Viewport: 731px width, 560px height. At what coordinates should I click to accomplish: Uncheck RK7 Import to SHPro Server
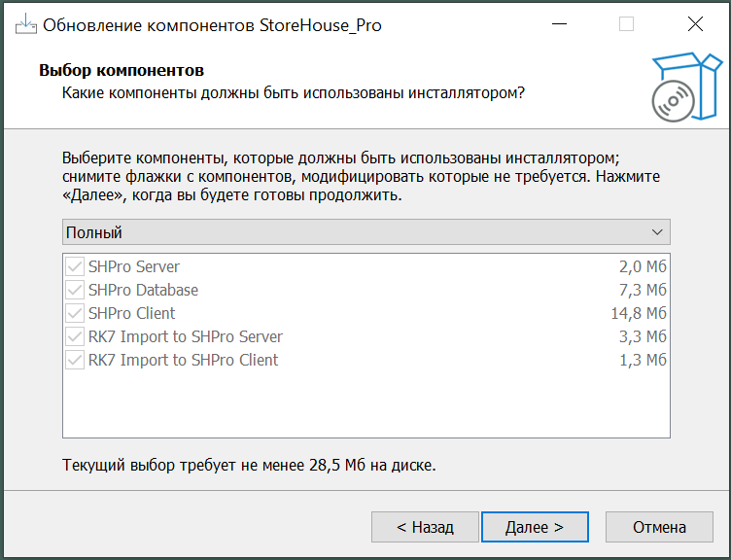[x=75, y=336]
